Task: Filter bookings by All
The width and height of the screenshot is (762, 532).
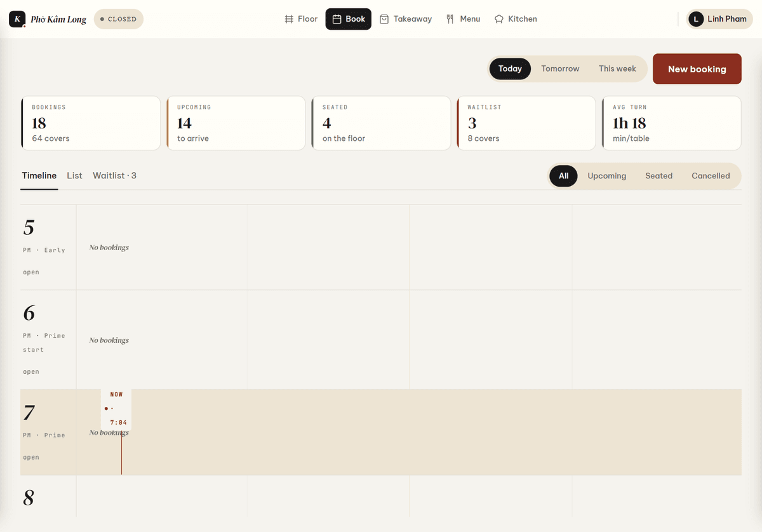Action: [563, 176]
